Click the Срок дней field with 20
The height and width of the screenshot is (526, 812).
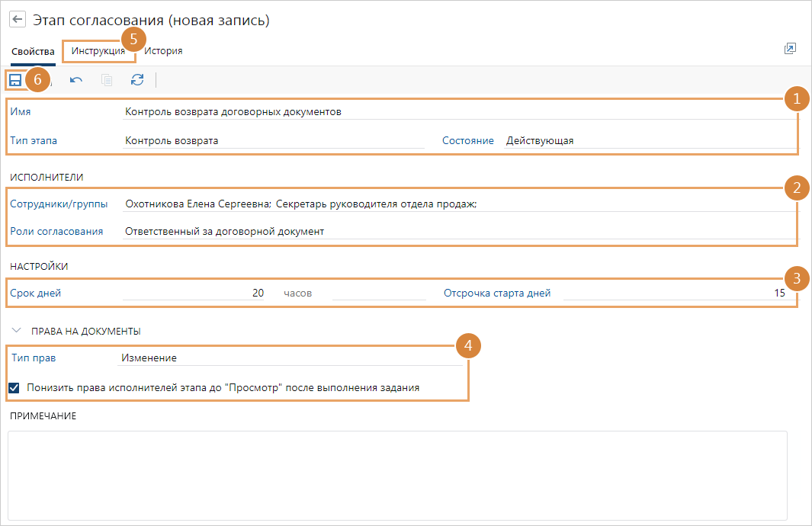click(x=194, y=293)
